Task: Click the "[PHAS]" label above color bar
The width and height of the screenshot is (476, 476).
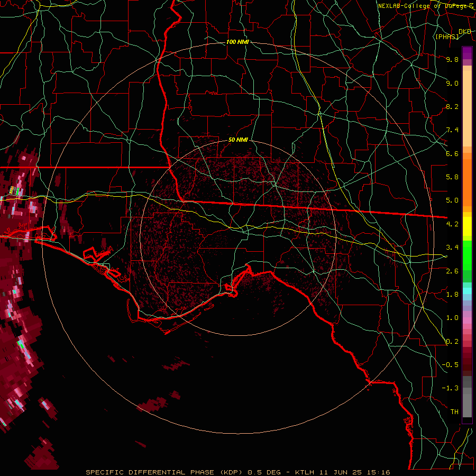Action: (447, 36)
